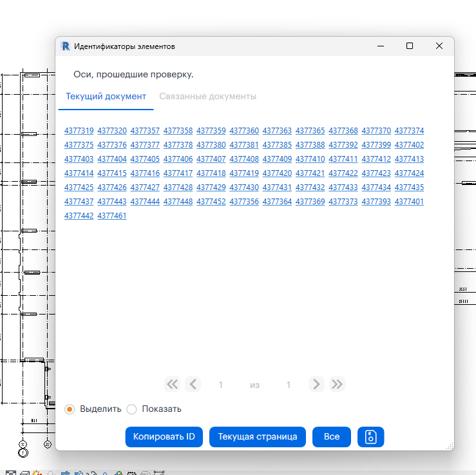Minimize the Идентификаторы элементов dialog
The image size is (476, 475).
pyautogui.click(x=381, y=46)
